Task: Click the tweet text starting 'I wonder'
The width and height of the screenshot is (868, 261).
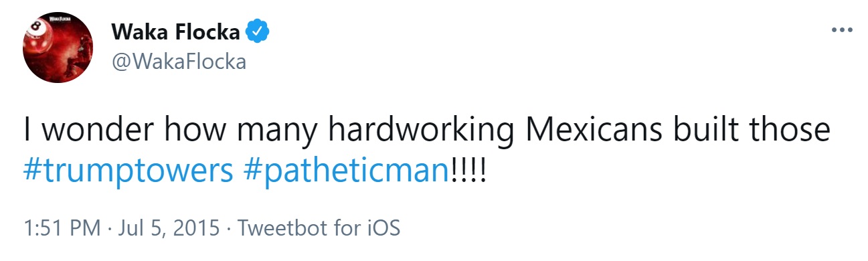Action: tap(426, 151)
